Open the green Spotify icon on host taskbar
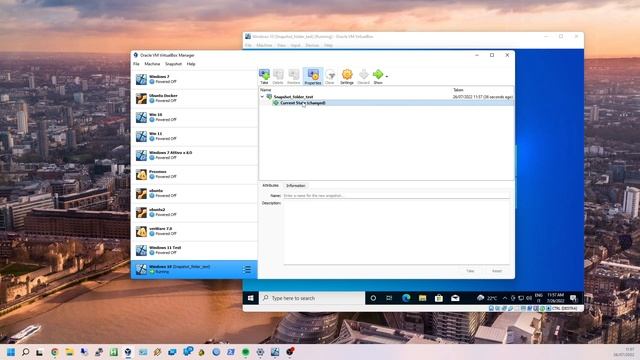640x360 pixels. (246, 352)
